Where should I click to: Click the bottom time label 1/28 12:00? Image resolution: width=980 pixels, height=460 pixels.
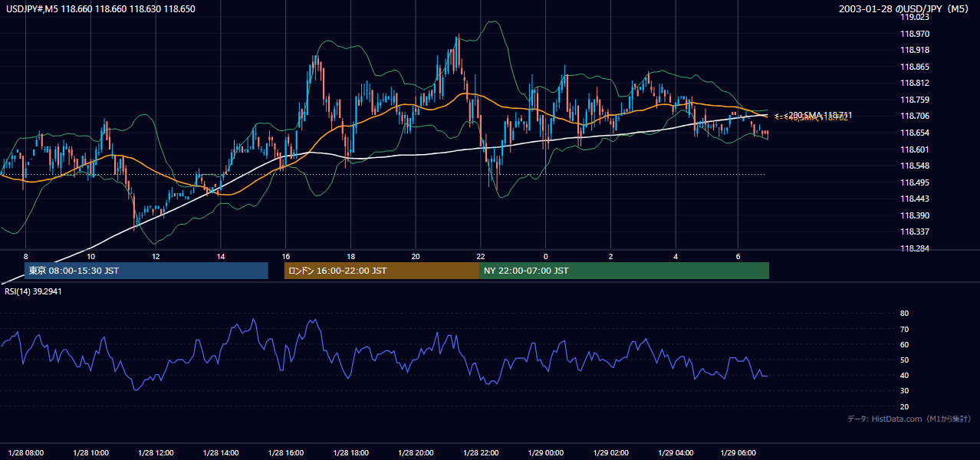[x=156, y=452]
